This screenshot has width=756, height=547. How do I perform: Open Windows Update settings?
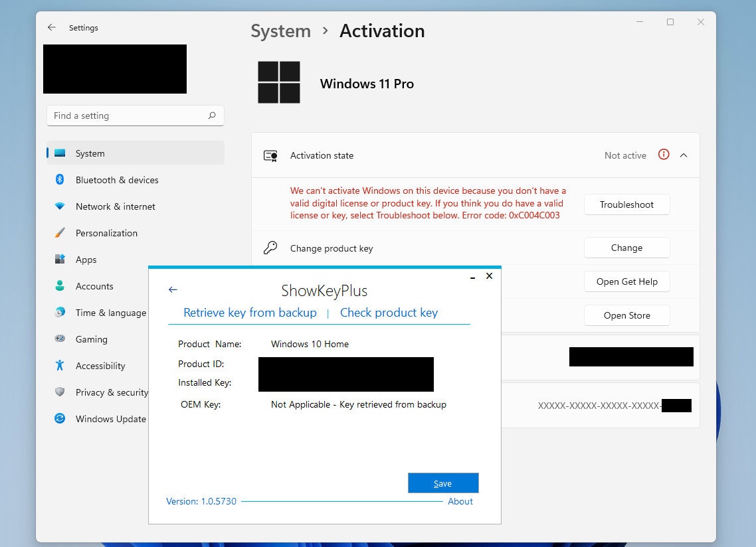pyautogui.click(x=98, y=418)
